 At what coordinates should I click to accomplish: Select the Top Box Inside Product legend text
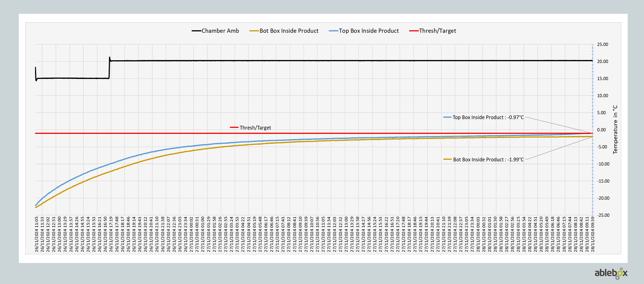[x=369, y=31]
